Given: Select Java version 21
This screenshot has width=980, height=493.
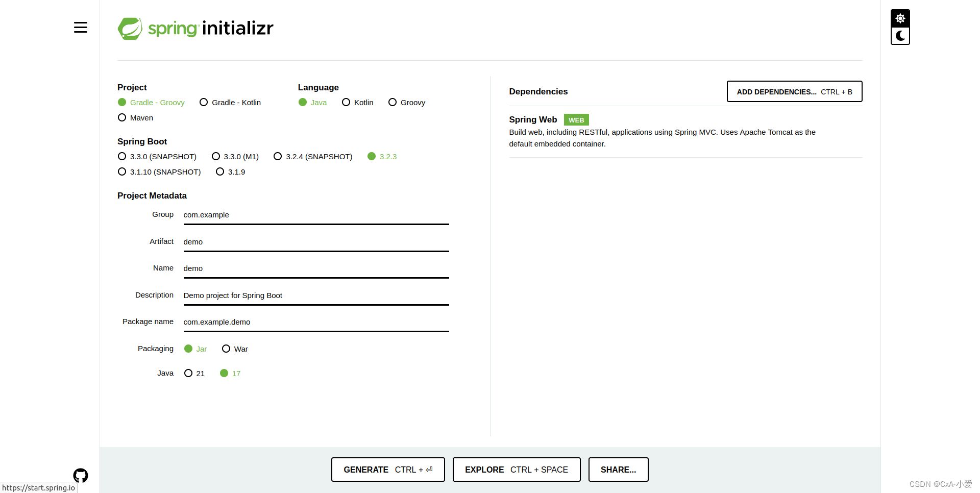Looking at the screenshot, I should click(x=194, y=374).
